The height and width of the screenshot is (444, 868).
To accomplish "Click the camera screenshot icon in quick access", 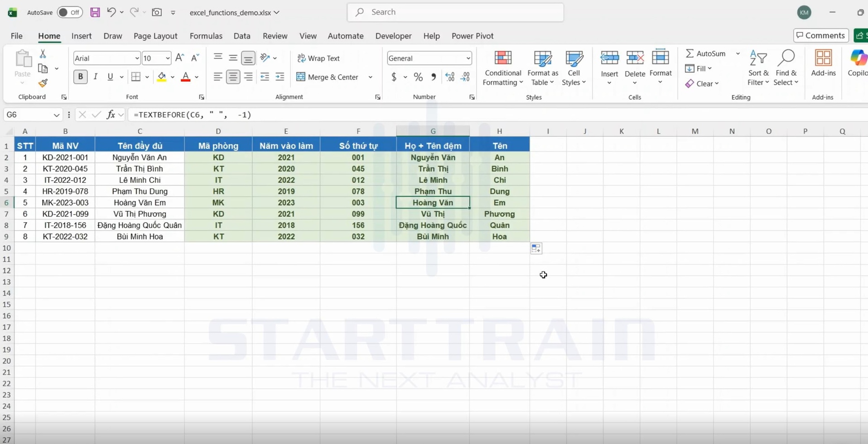I will click(x=157, y=12).
